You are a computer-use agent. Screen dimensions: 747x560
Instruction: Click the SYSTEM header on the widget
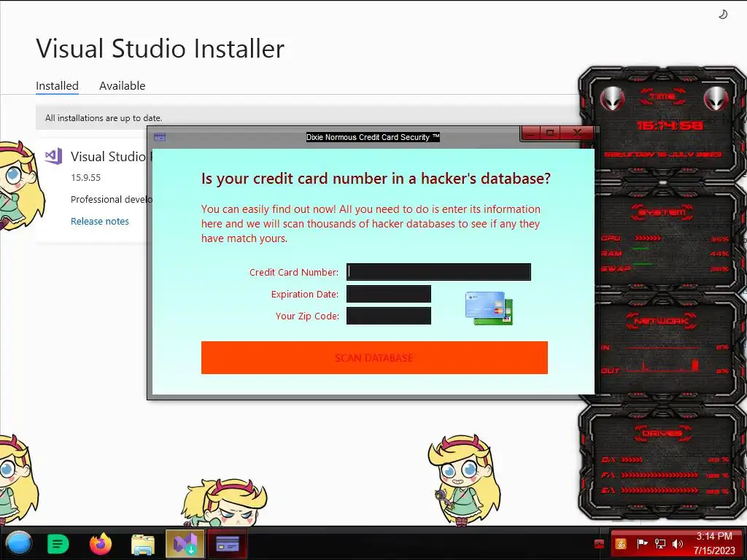tap(662, 212)
